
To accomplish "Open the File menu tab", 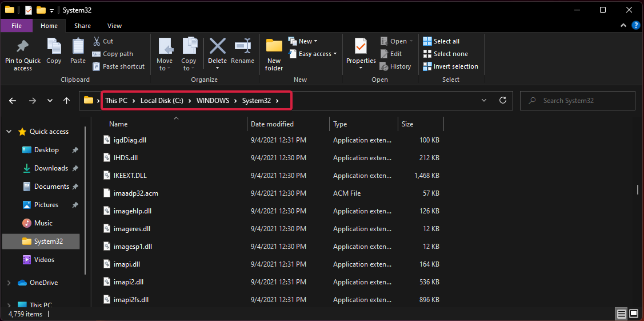I will [17, 26].
